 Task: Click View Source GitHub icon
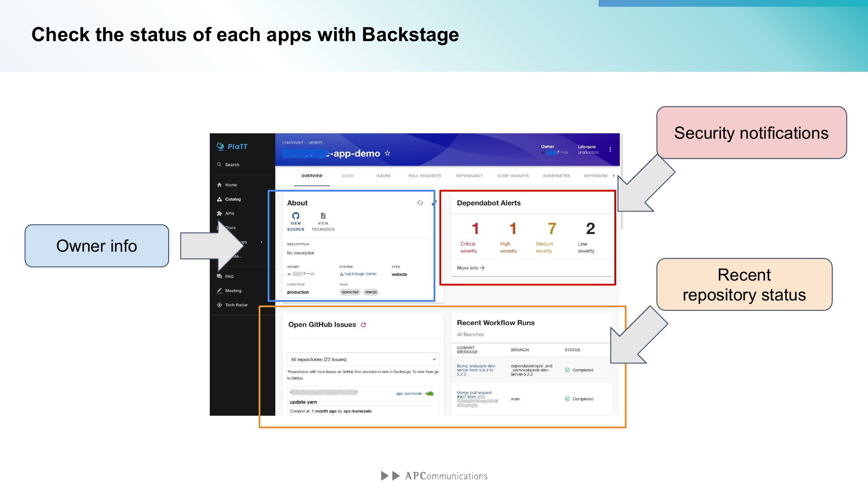[296, 216]
